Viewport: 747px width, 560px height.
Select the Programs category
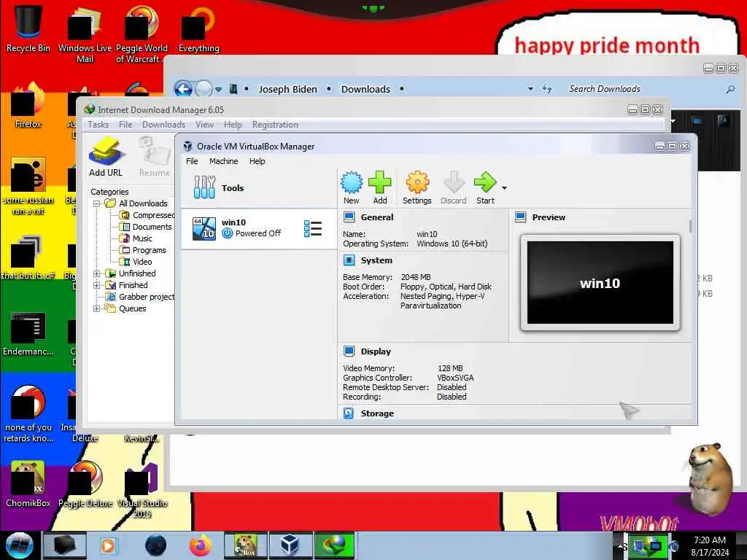[x=142, y=250]
